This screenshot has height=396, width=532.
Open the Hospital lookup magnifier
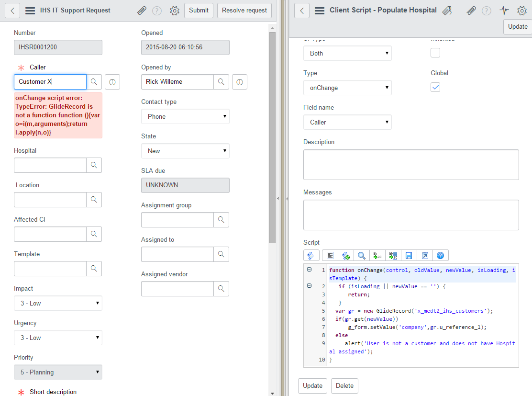(94, 165)
